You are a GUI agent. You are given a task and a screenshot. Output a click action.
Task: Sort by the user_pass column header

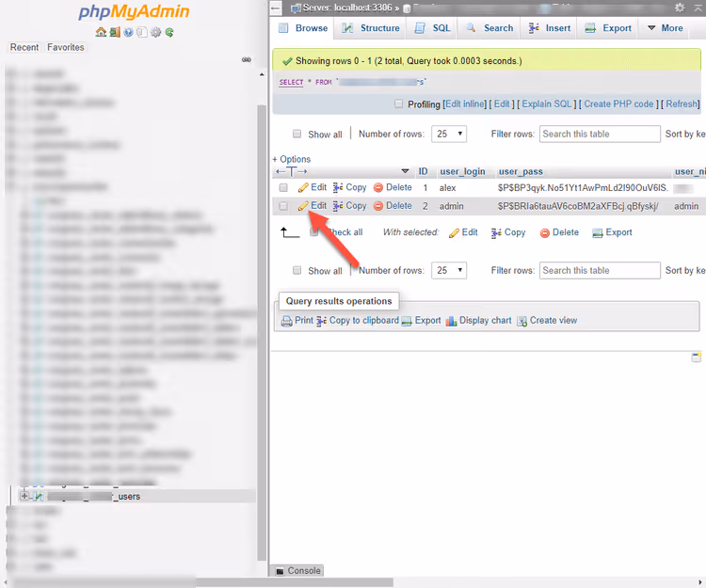[521, 171]
